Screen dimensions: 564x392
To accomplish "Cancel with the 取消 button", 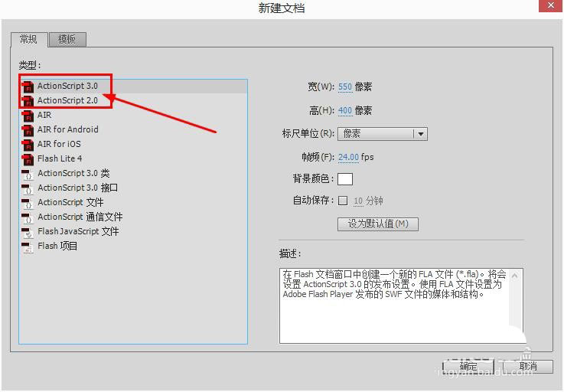I will click(x=527, y=367).
